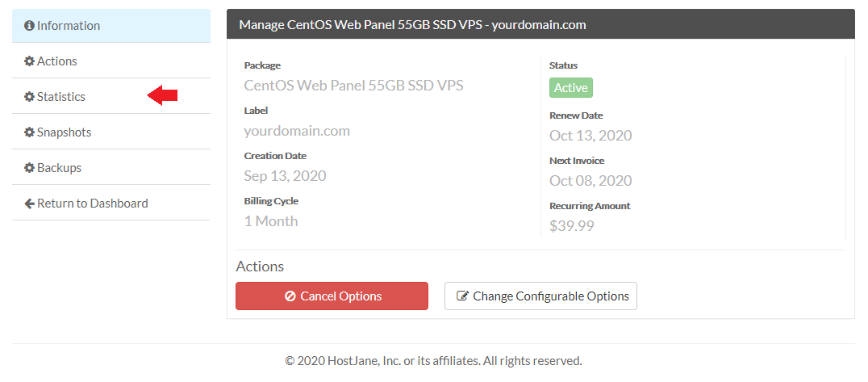Click the gear icon beside Snapshots

[x=29, y=132]
